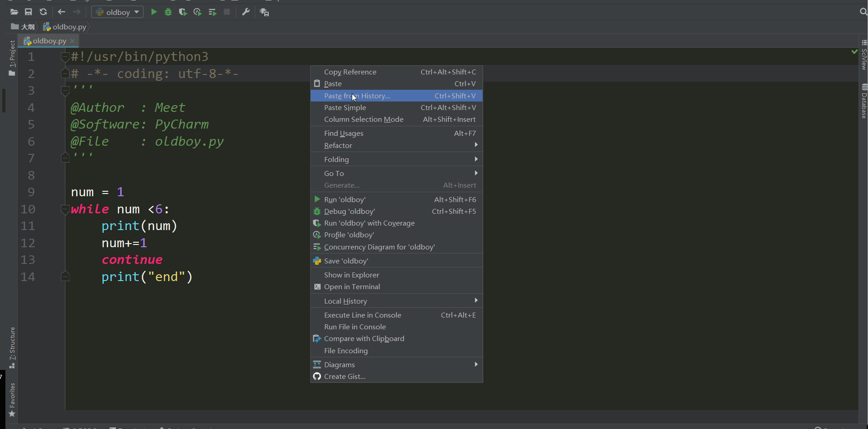Click the '@Software: PyCharm' docstring line
868x429 pixels.
click(x=139, y=125)
